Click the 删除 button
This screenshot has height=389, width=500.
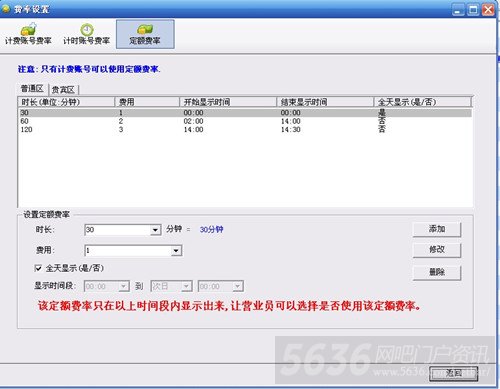pyautogui.click(x=437, y=272)
